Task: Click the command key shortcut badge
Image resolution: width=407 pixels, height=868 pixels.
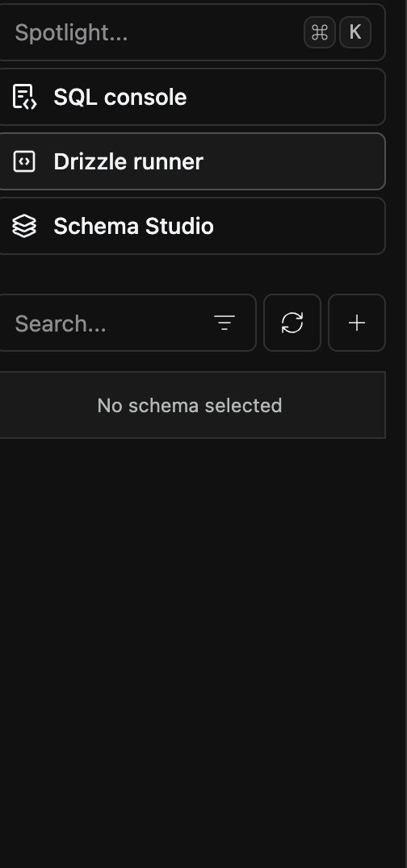Action: (x=320, y=32)
